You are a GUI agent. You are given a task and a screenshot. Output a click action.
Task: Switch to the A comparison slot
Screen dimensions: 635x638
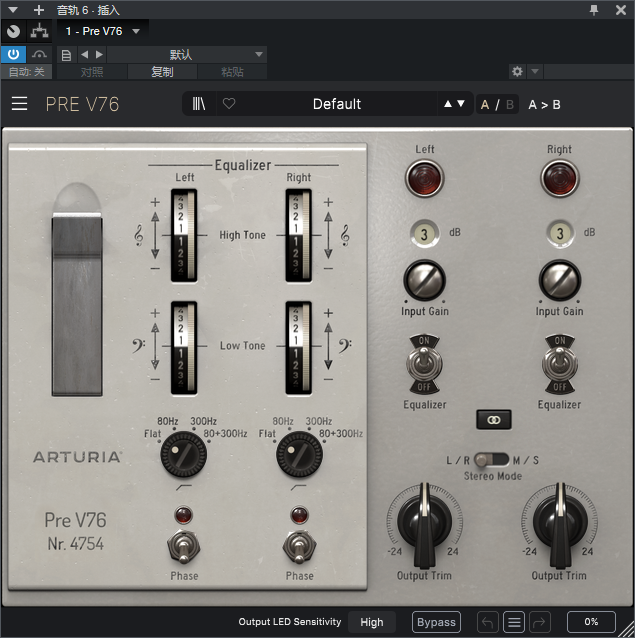[x=484, y=105]
